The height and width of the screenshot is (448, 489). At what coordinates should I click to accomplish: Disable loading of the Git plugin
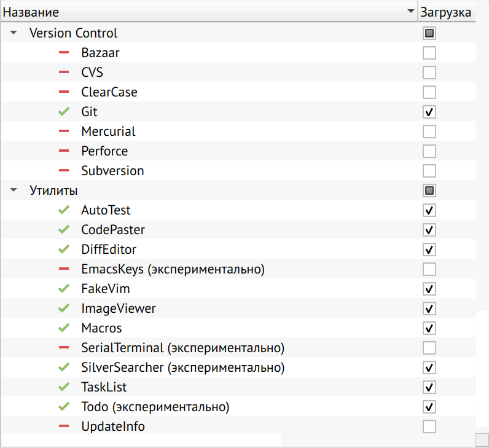tap(429, 112)
